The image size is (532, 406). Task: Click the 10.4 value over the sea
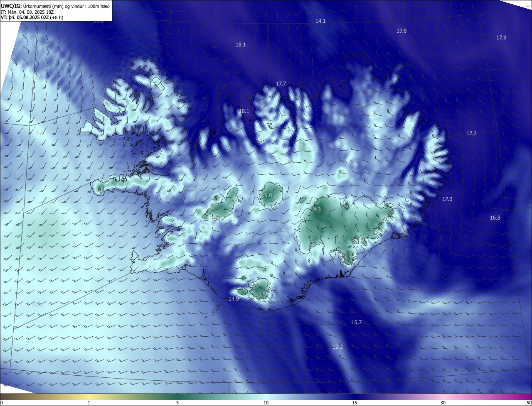coord(37,305)
